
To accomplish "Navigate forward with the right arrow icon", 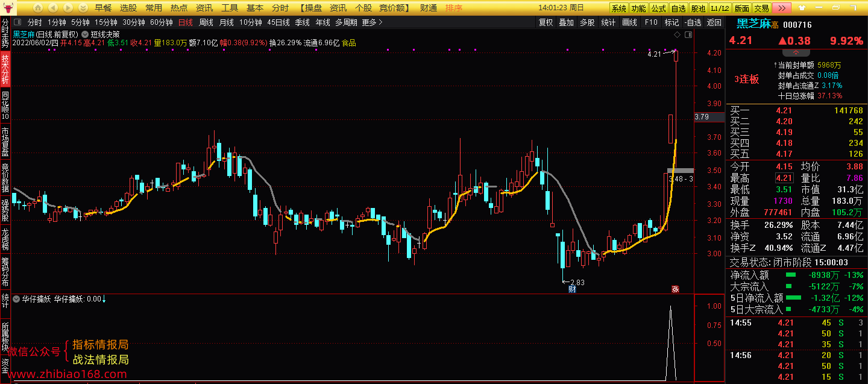I will pos(68,8).
